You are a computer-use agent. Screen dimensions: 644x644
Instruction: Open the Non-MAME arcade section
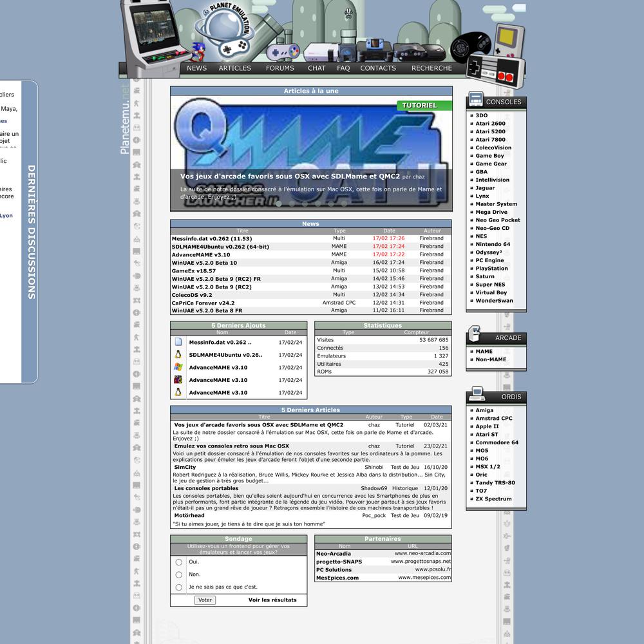tap(491, 359)
